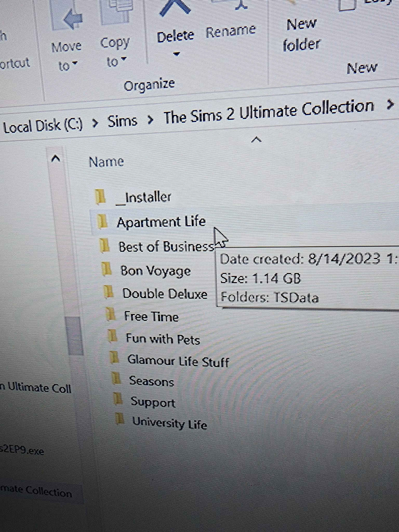Click the Support folder icon

pyautogui.click(x=118, y=399)
